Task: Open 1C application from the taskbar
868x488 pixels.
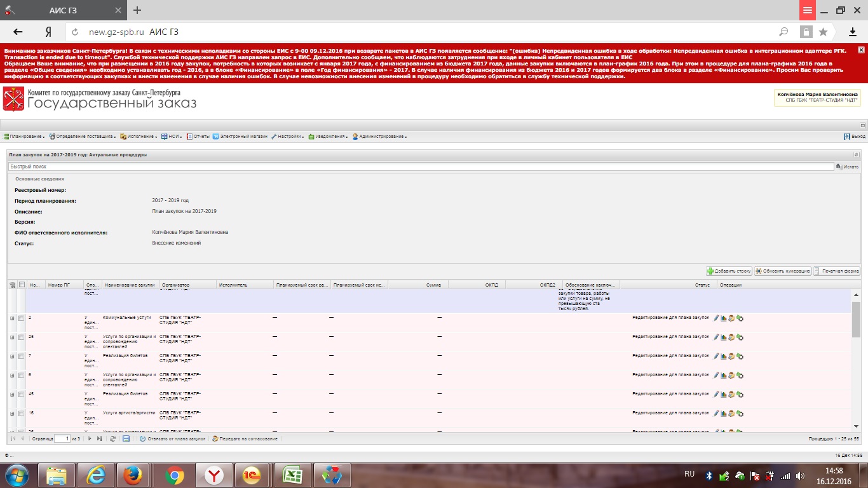Action: [x=252, y=475]
